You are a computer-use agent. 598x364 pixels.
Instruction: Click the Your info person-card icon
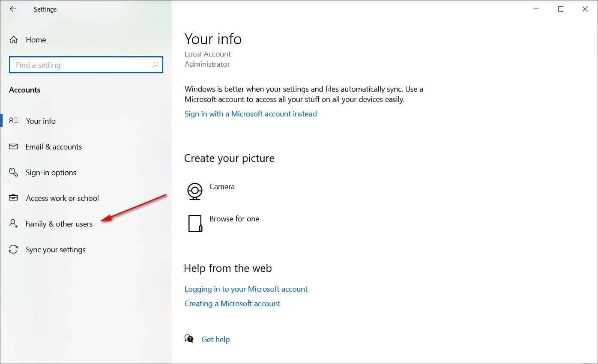tap(13, 121)
